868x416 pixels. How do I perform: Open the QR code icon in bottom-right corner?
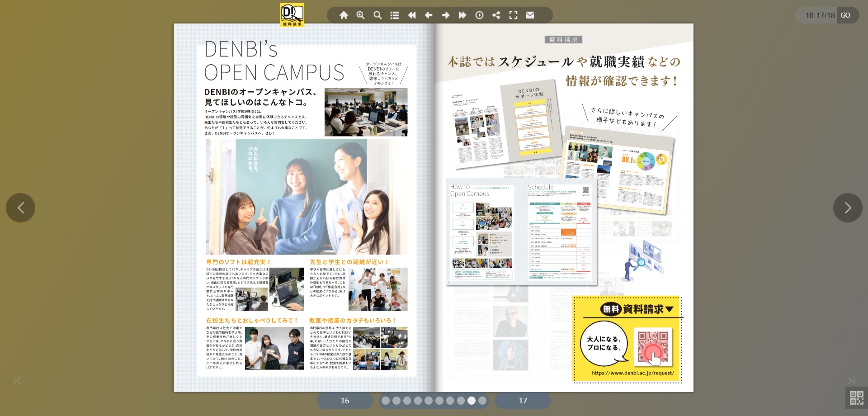click(x=856, y=398)
